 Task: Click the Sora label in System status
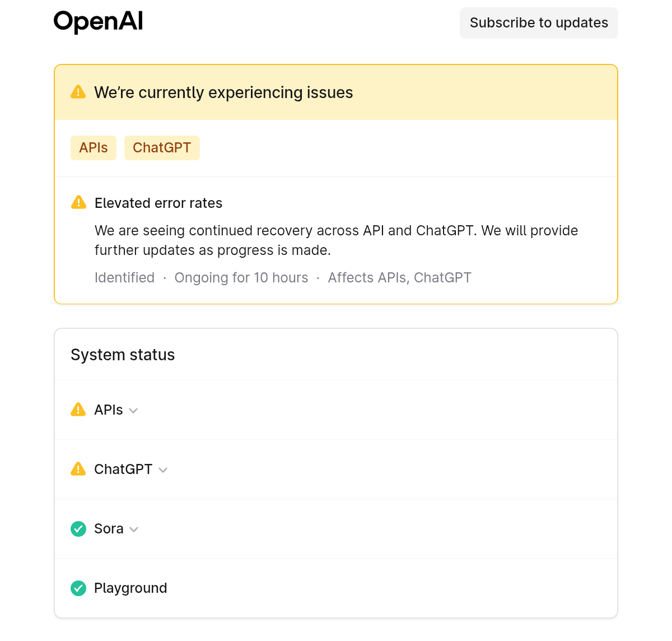pyautogui.click(x=109, y=529)
